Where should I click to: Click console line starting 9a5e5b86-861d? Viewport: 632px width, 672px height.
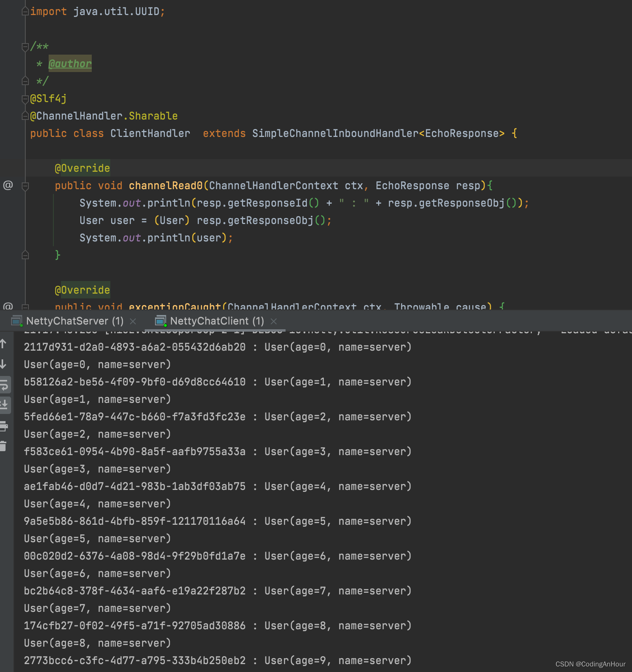[x=218, y=521]
